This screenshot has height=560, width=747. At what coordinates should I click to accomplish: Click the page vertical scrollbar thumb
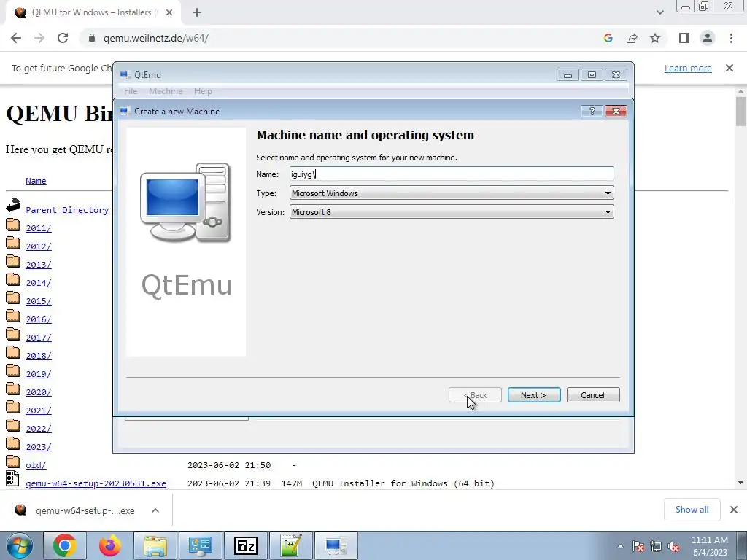pyautogui.click(x=740, y=111)
